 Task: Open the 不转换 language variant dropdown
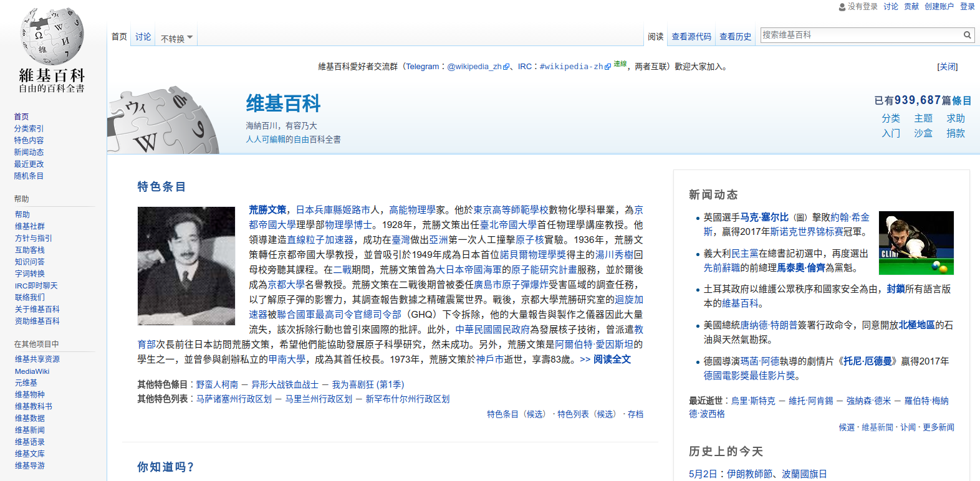coord(176,38)
